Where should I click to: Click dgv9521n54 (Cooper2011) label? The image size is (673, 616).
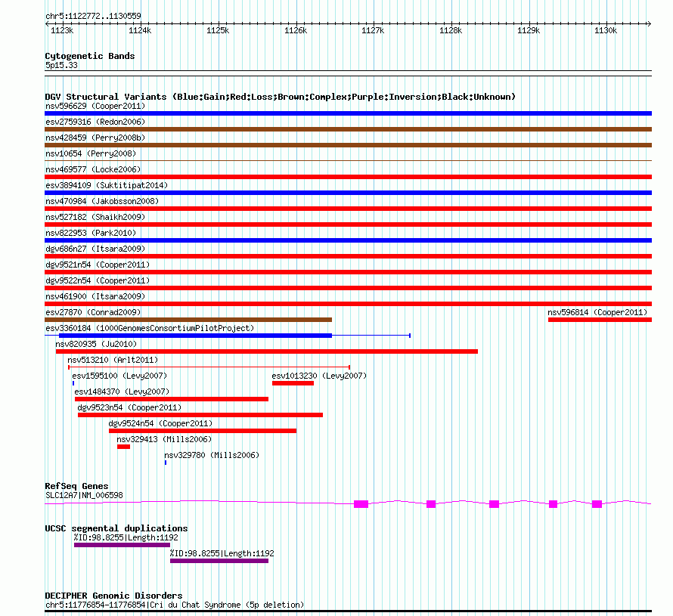click(98, 265)
